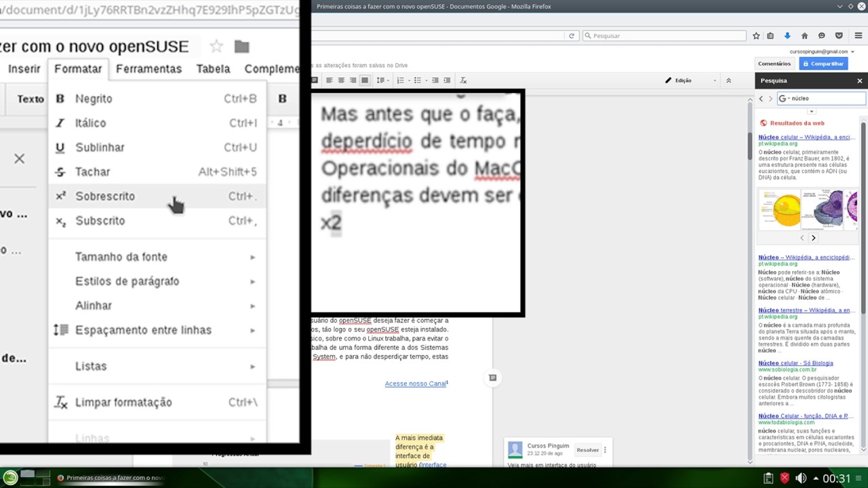This screenshot has width=868, height=488.
Task: Click the move-to-folder icon beside the title
Action: (x=241, y=46)
